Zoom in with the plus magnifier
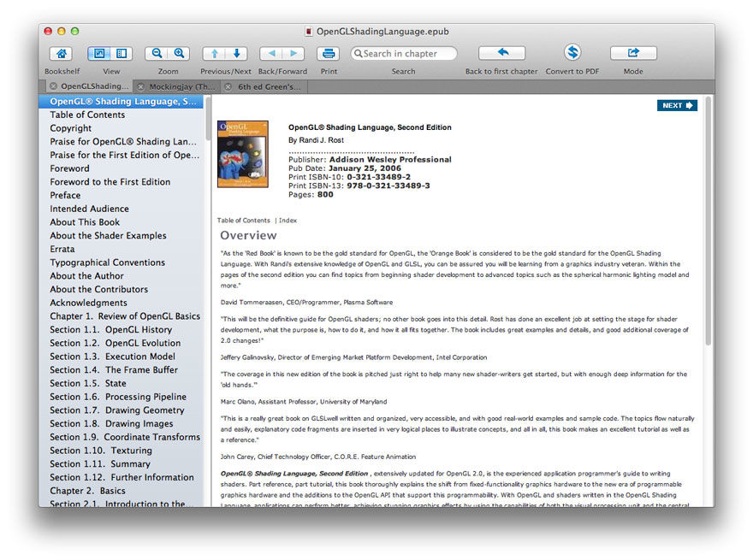Screen dimensions: 753x560 pos(179,53)
